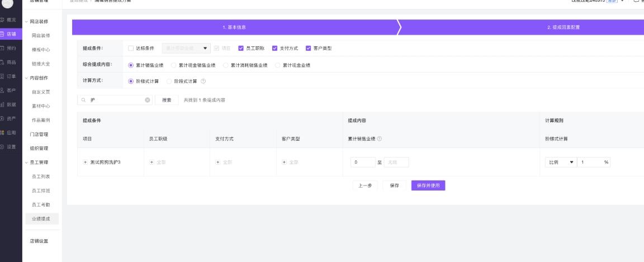
Task: Open 作品案例 menu item
Action: coord(41,120)
